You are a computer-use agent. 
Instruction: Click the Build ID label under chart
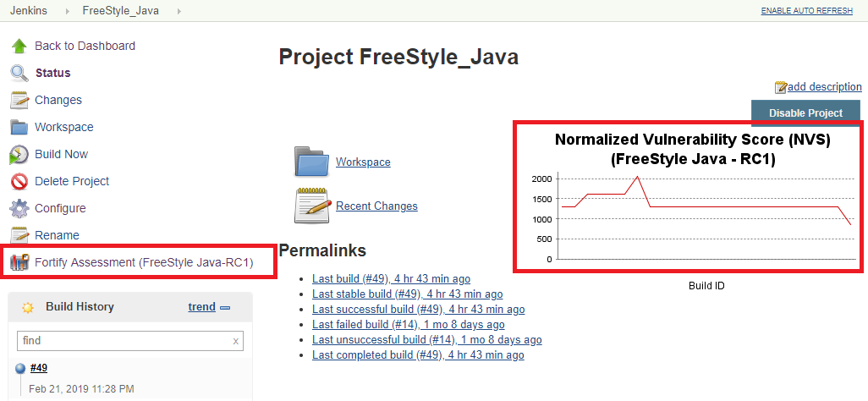pyautogui.click(x=706, y=286)
